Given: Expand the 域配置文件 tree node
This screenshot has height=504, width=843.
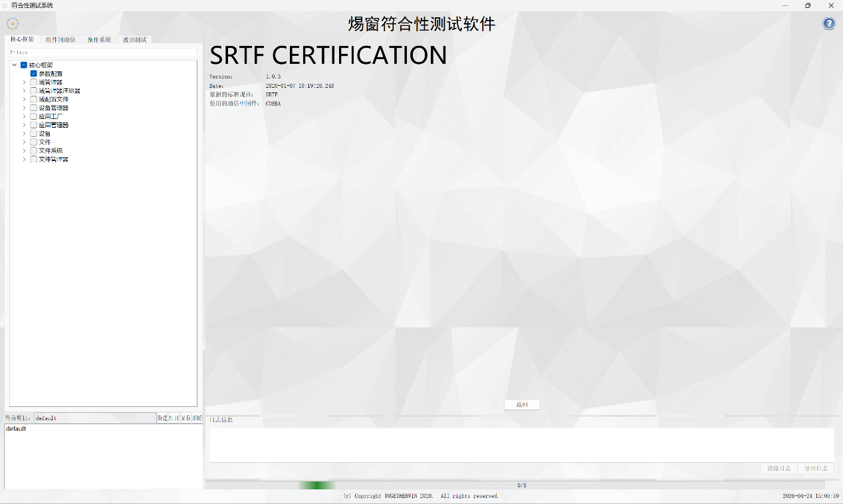Looking at the screenshot, I should point(25,99).
